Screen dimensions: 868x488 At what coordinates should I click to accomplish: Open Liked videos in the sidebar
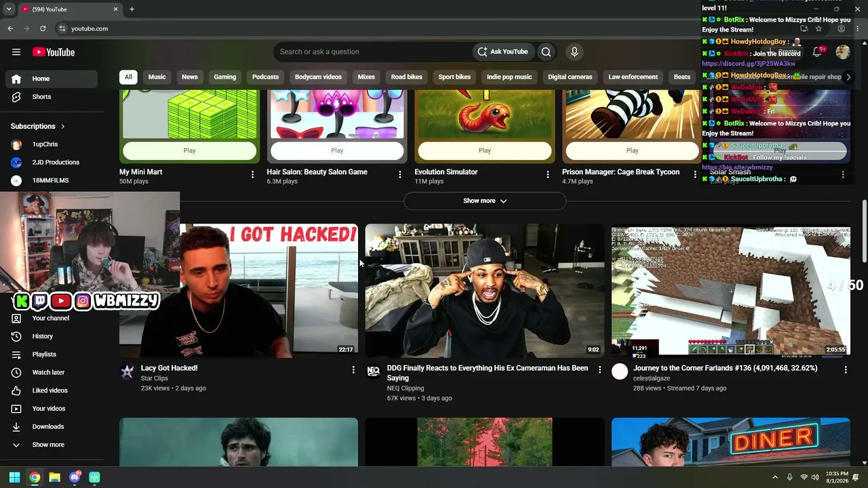52,390
